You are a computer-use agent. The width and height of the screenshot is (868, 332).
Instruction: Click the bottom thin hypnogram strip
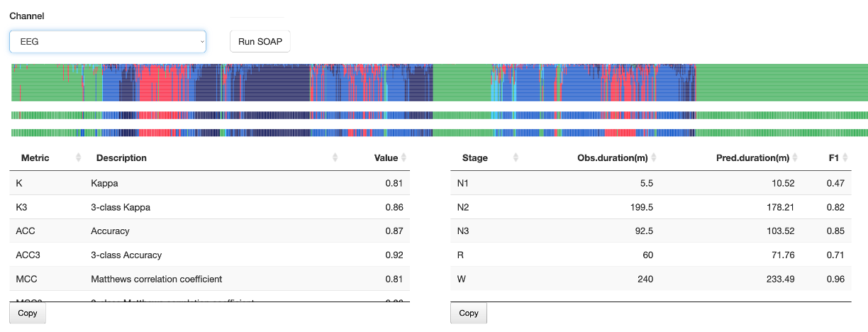point(439,133)
